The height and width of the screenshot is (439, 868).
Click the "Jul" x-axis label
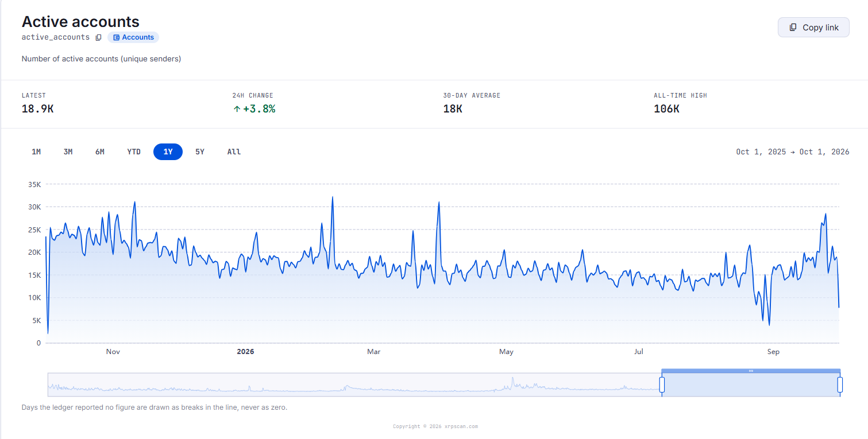pyautogui.click(x=639, y=352)
